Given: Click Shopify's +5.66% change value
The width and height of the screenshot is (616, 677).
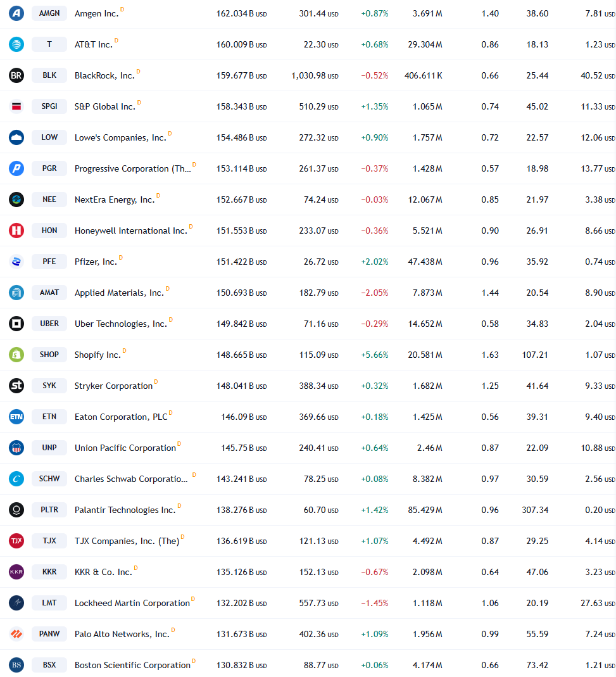Looking at the screenshot, I should (375, 355).
